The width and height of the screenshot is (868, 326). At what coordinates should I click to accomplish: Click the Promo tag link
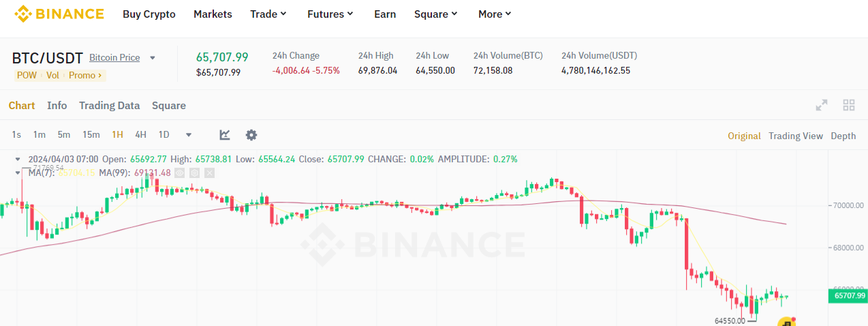pos(85,75)
